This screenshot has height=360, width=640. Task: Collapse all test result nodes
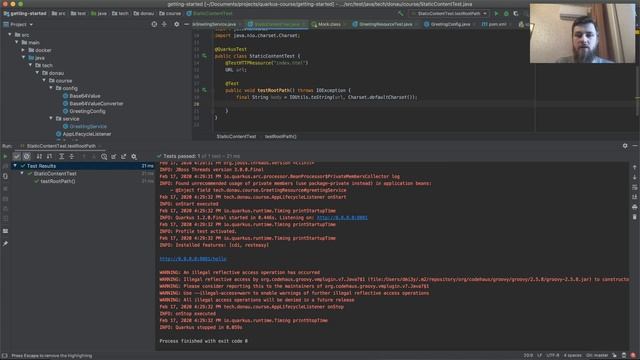coord(72,156)
